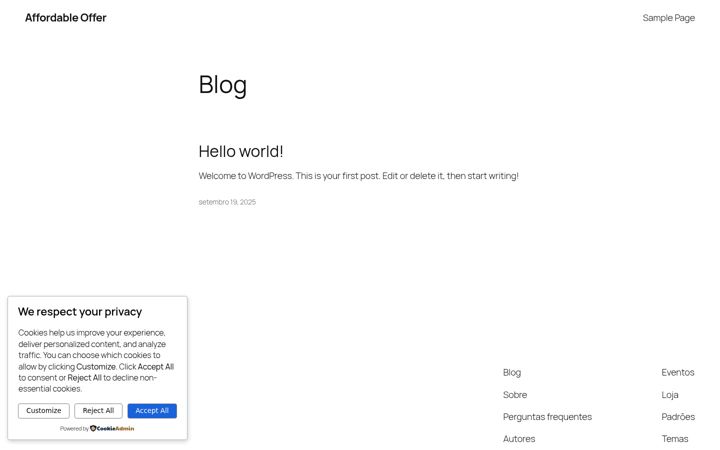
Task: Visit the Temas footer link
Action: click(x=675, y=439)
